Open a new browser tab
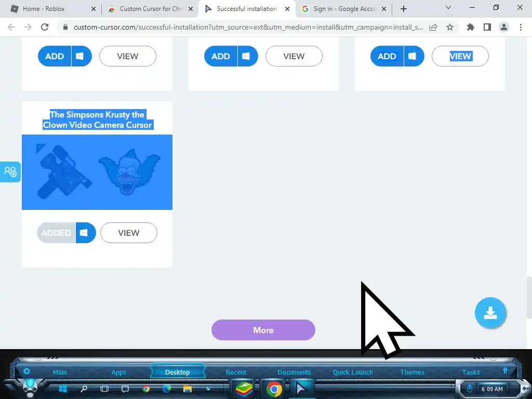The width and height of the screenshot is (532, 399). [403, 9]
